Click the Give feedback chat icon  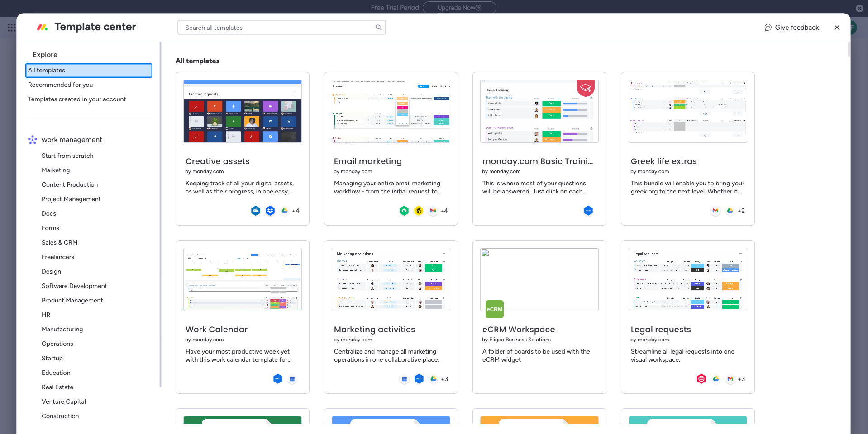point(768,28)
